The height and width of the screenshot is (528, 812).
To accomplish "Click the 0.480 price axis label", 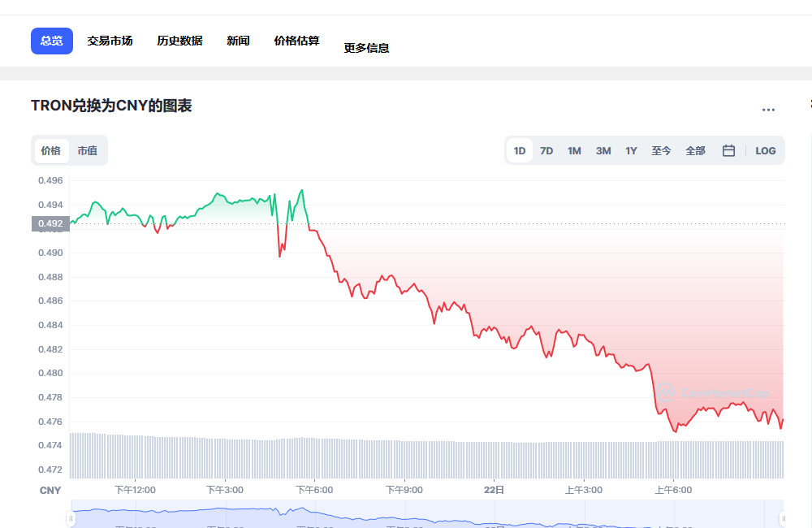I will (x=50, y=373).
